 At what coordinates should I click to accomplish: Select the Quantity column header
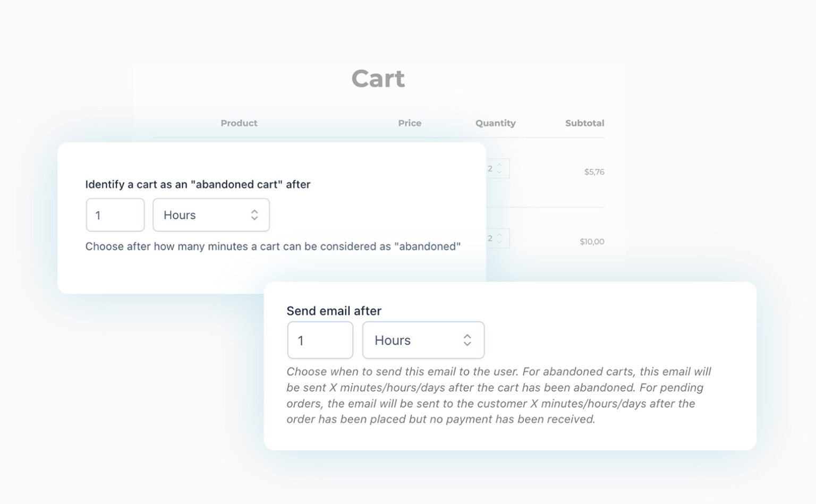click(495, 123)
